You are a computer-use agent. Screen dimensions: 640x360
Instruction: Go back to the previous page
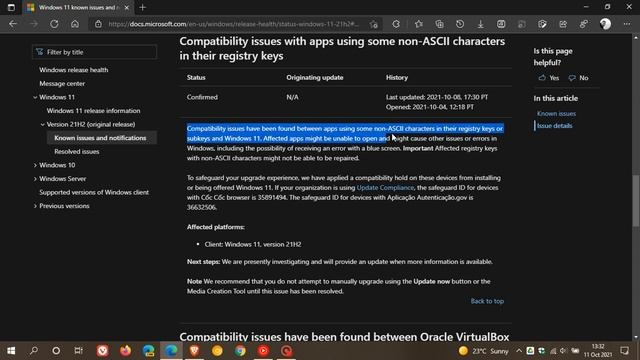pos(13,24)
